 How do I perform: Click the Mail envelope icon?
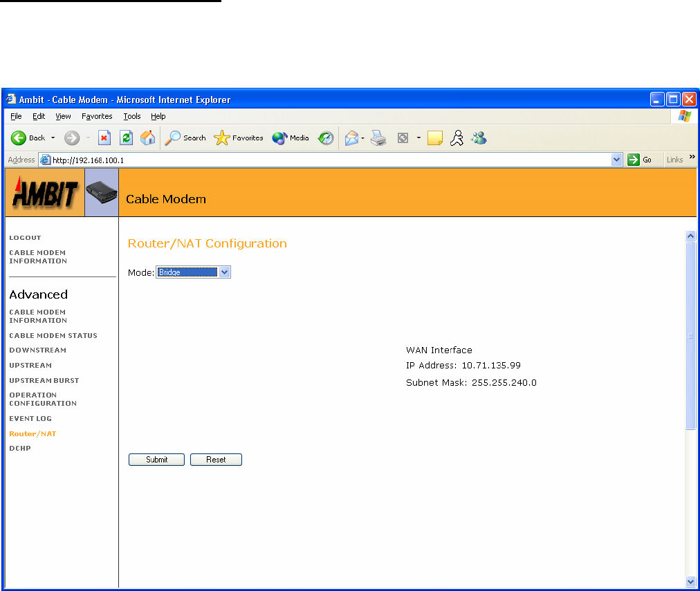[352, 138]
